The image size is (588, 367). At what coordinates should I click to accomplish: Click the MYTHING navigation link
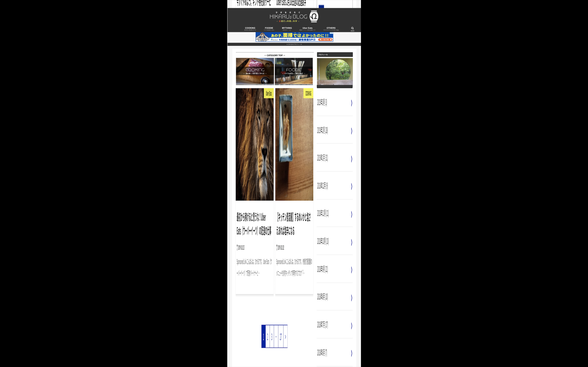click(x=287, y=28)
